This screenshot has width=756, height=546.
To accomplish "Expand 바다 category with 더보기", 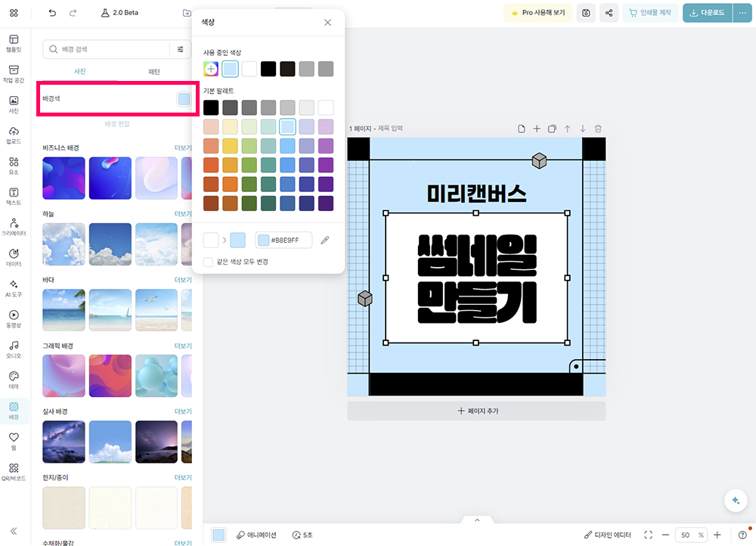I will tap(183, 280).
